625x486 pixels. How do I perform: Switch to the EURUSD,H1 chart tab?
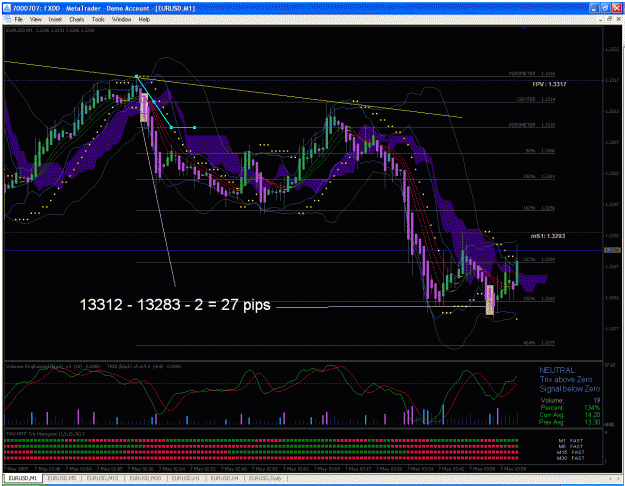coord(186,478)
